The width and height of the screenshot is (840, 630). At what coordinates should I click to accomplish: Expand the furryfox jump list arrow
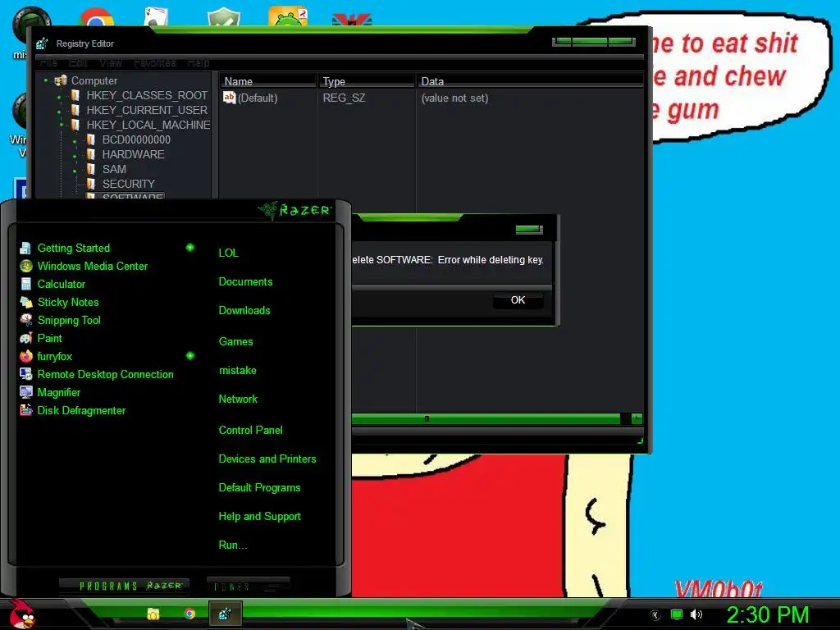tap(190, 356)
